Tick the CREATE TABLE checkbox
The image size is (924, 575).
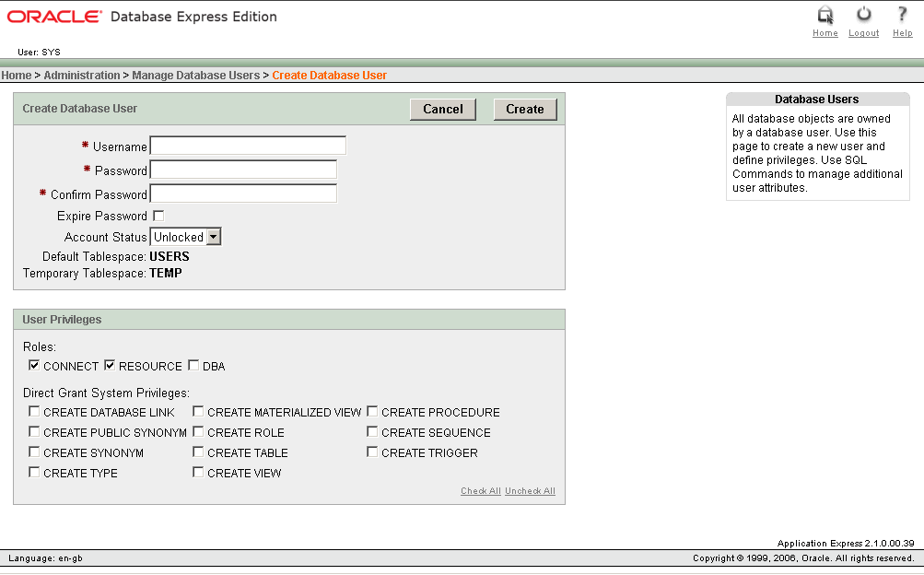[x=198, y=452]
